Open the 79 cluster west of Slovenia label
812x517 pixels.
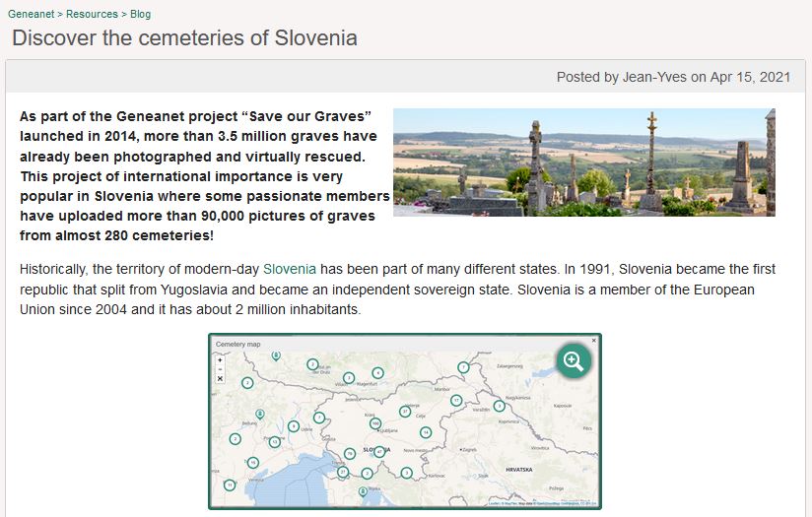click(350, 454)
